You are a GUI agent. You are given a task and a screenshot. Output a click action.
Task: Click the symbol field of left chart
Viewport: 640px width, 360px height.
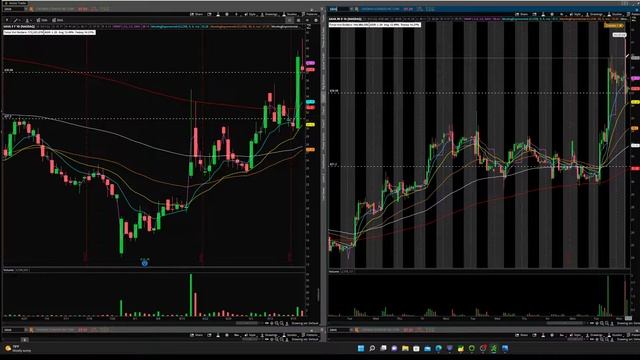pos(13,9)
